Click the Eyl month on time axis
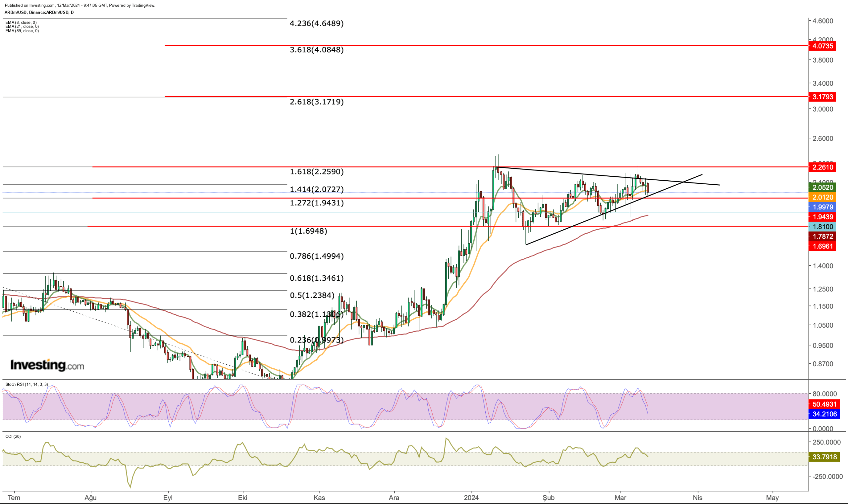 168,498
